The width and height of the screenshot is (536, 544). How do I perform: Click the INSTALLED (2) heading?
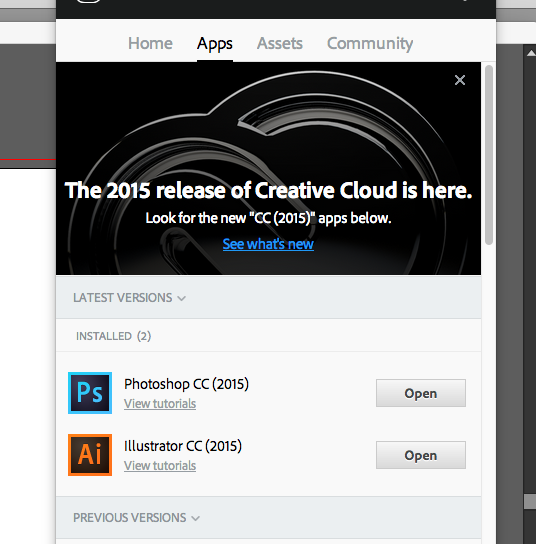113,336
